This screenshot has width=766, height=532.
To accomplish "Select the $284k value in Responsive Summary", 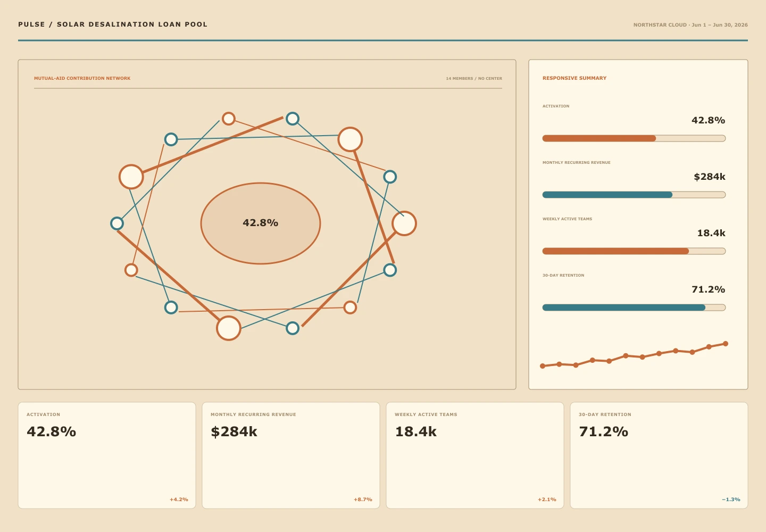I will coord(710,177).
